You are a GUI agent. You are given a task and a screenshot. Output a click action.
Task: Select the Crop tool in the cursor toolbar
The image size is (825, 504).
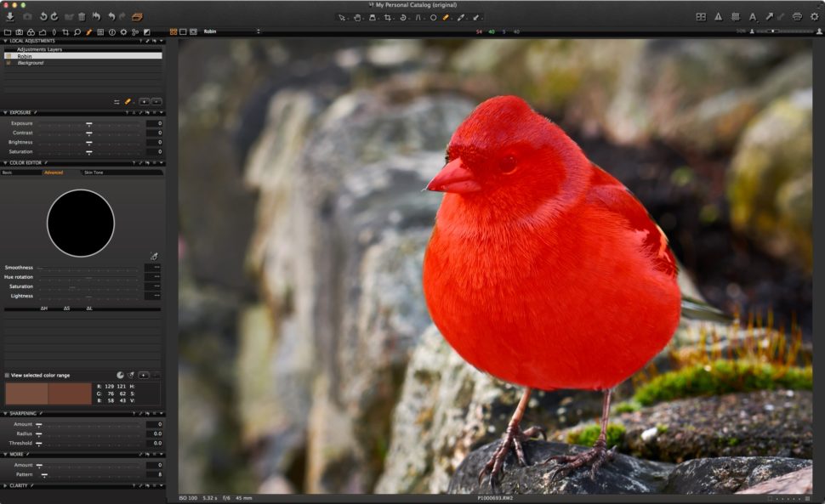[389, 16]
